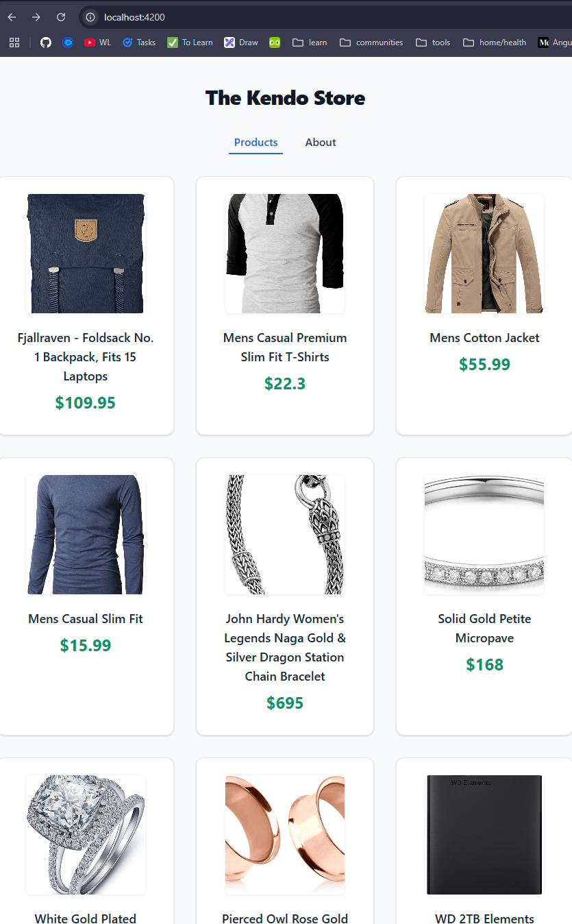The height and width of the screenshot is (924, 572).
Task: Click the backpack product image
Action: tap(85, 254)
